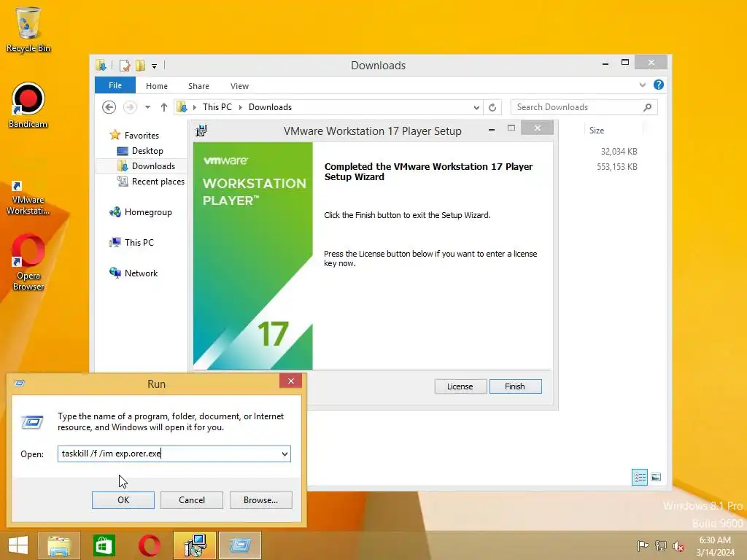Go forward in Downloads explorer

click(130, 107)
